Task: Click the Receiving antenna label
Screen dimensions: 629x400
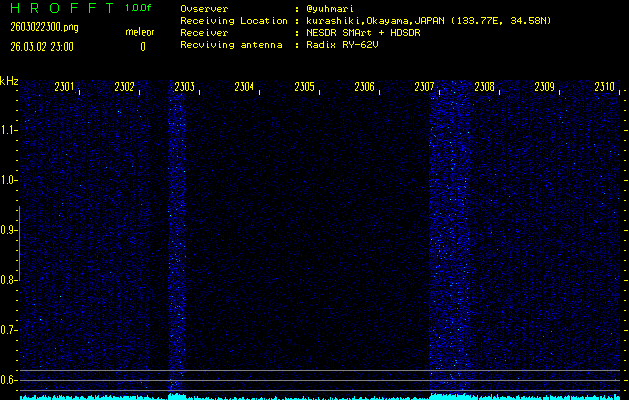Action: tap(231, 45)
